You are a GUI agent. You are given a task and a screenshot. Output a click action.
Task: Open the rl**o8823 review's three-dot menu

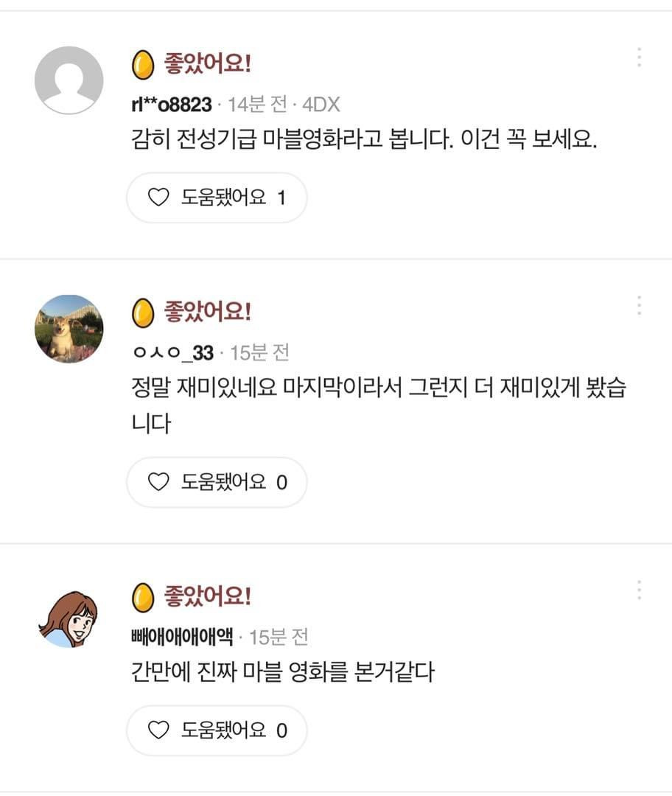(639, 57)
